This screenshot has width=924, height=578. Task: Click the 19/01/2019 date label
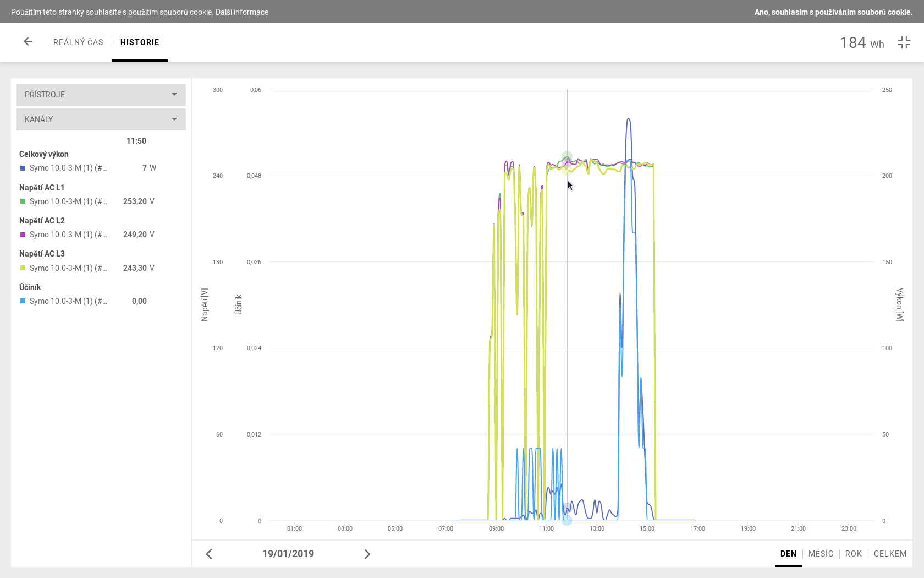tap(288, 554)
